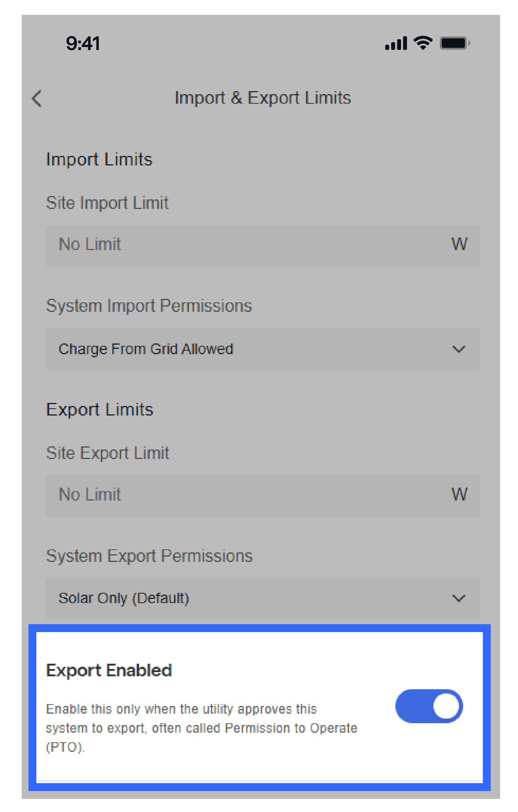518x812 pixels.
Task: Tap the W unit in Site Export Limit
Action: [x=459, y=494]
